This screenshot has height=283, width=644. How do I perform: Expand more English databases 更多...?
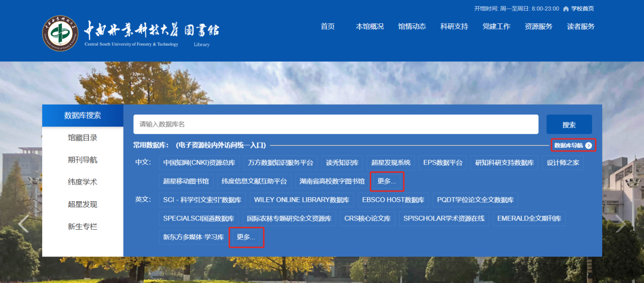(x=246, y=237)
